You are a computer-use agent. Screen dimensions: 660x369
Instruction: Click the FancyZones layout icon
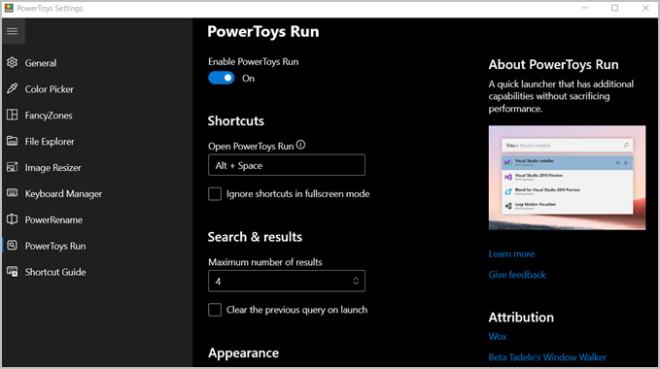point(12,115)
